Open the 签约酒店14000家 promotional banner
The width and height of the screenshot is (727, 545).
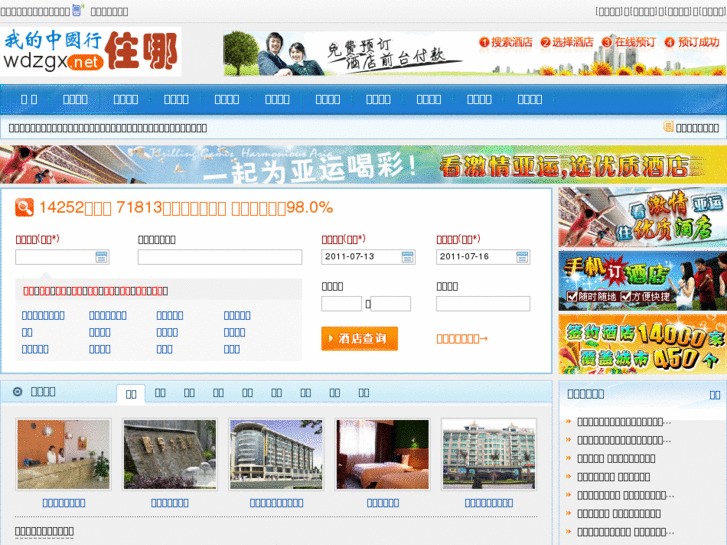643,344
